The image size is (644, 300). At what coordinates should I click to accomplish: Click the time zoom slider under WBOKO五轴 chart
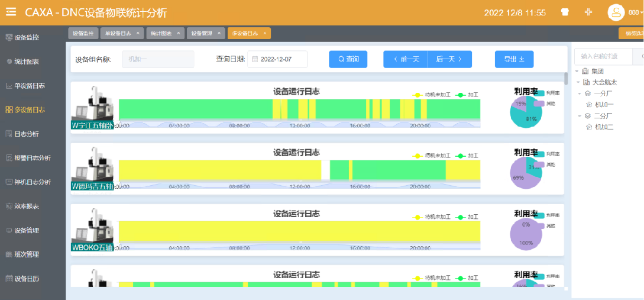click(x=299, y=247)
